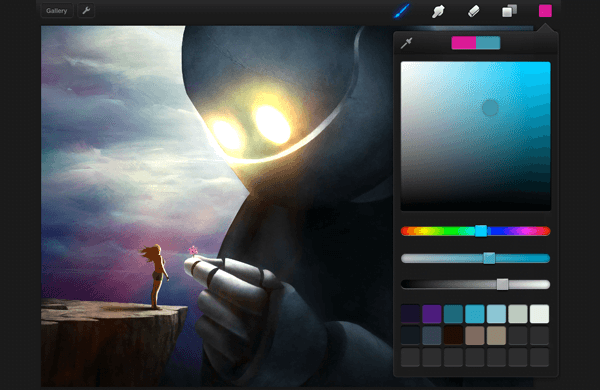Select the teal current color swatch
This screenshot has width=600, height=390.
[x=488, y=43]
